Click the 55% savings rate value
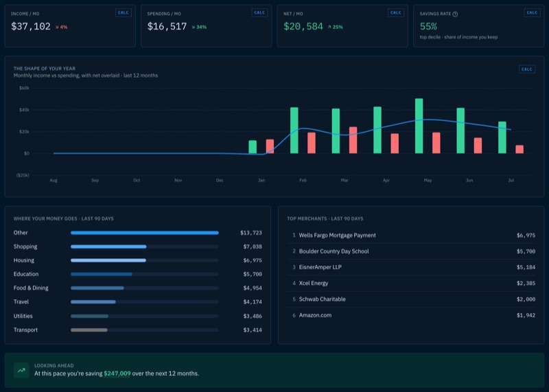This screenshot has height=392, width=549. [428, 26]
